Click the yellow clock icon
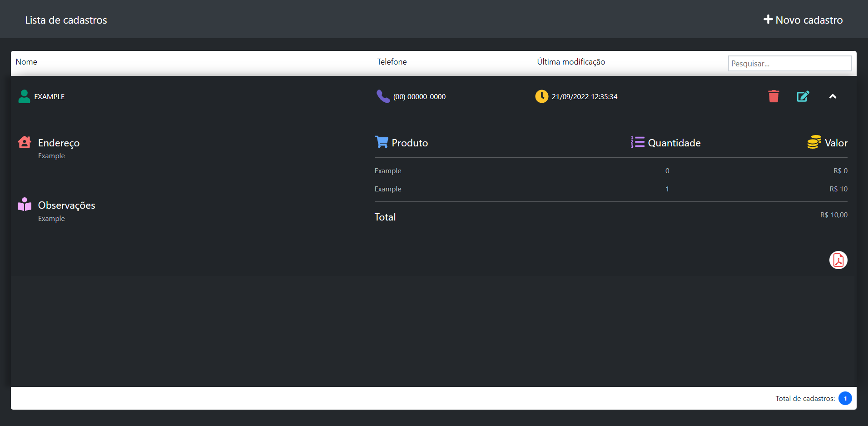Image resolution: width=868 pixels, height=426 pixels. click(x=541, y=96)
